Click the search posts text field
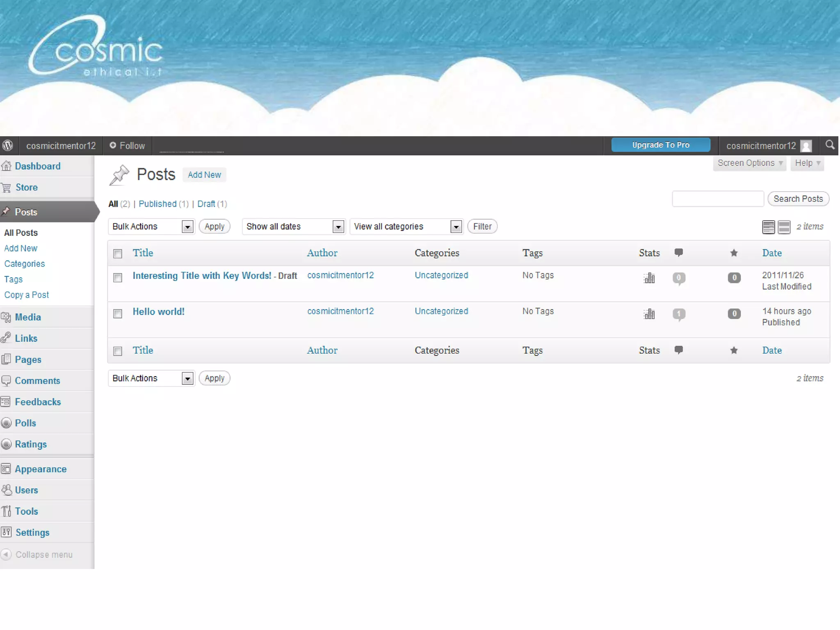The width and height of the screenshot is (840, 630). point(717,199)
